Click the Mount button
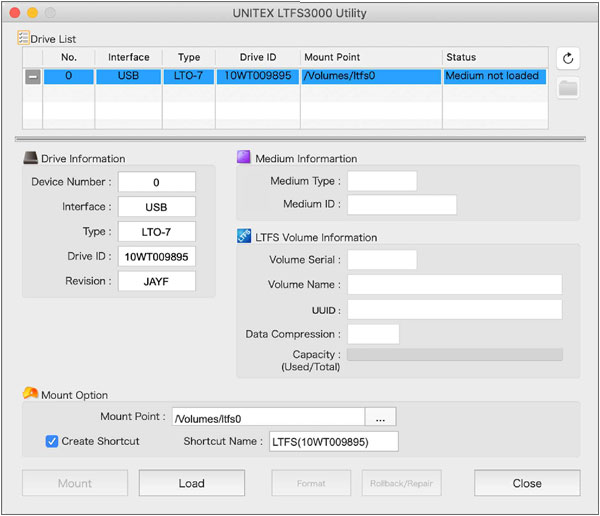Image resolution: width=600 pixels, height=516 pixels. pos(75,483)
